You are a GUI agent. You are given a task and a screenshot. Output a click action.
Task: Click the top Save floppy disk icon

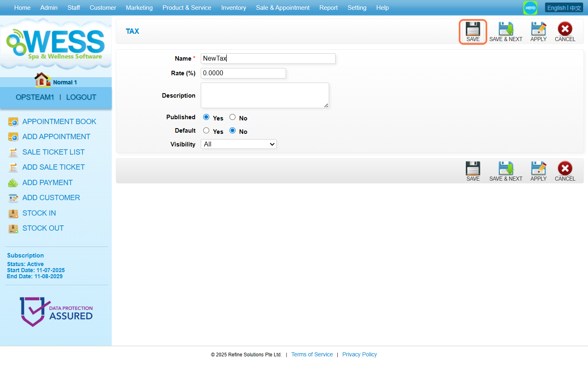pos(473,29)
